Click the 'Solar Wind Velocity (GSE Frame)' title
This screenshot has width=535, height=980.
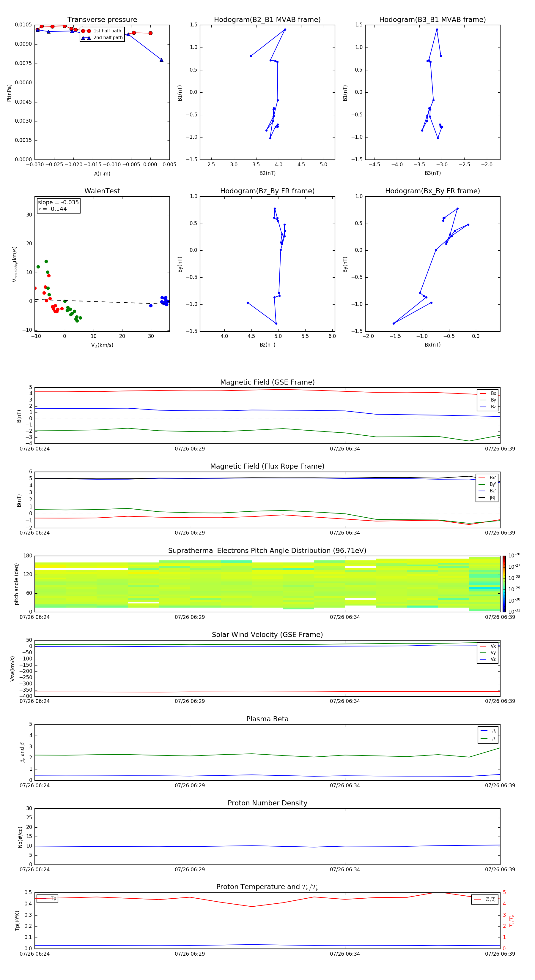(x=267, y=635)
